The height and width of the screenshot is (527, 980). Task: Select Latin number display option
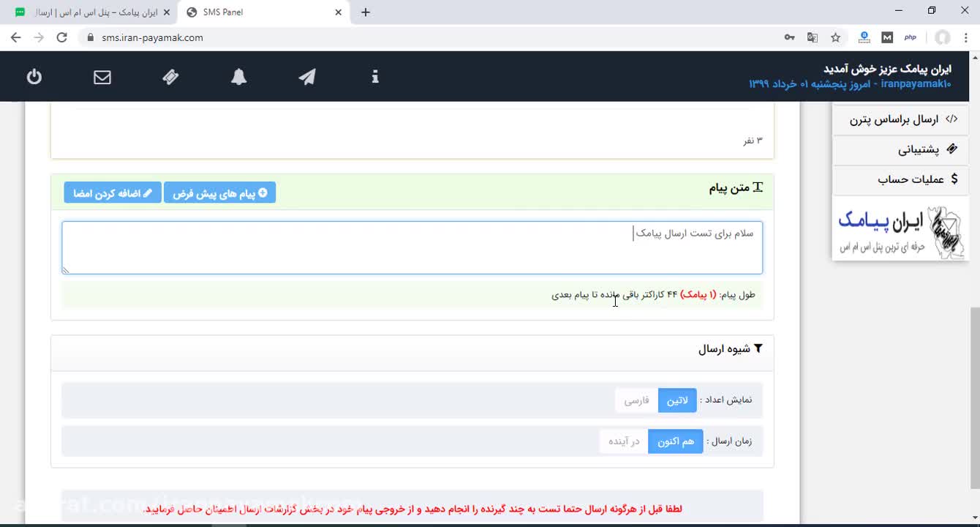(x=677, y=400)
